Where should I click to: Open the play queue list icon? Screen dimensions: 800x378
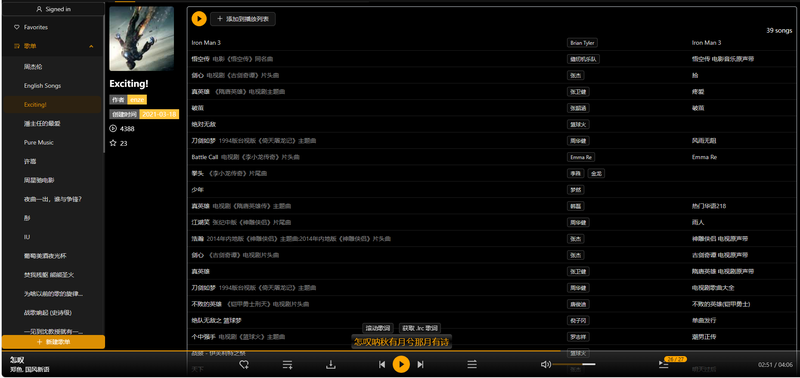663,364
